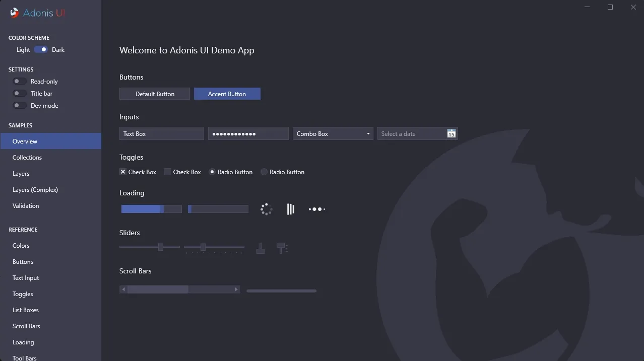
Task: Select the vertical slider sample icon
Action: (x=260, y=248)
